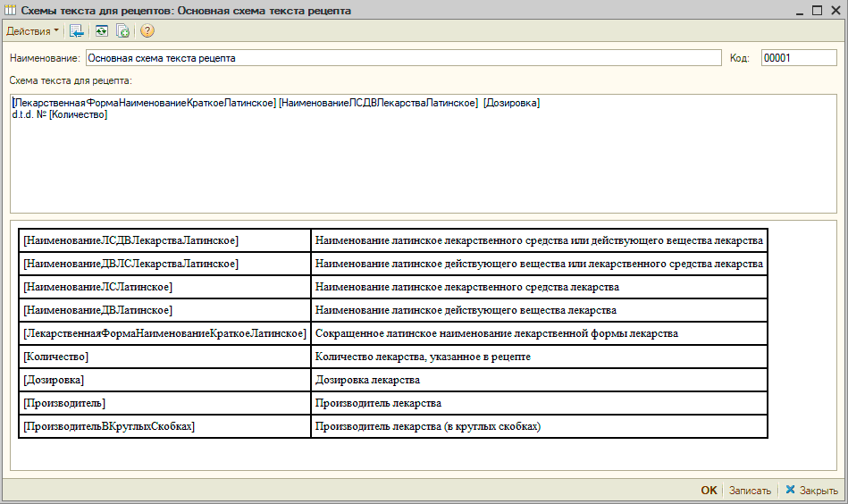
Task: Select the [Количество] table cell
Action: tap(164, 357)
